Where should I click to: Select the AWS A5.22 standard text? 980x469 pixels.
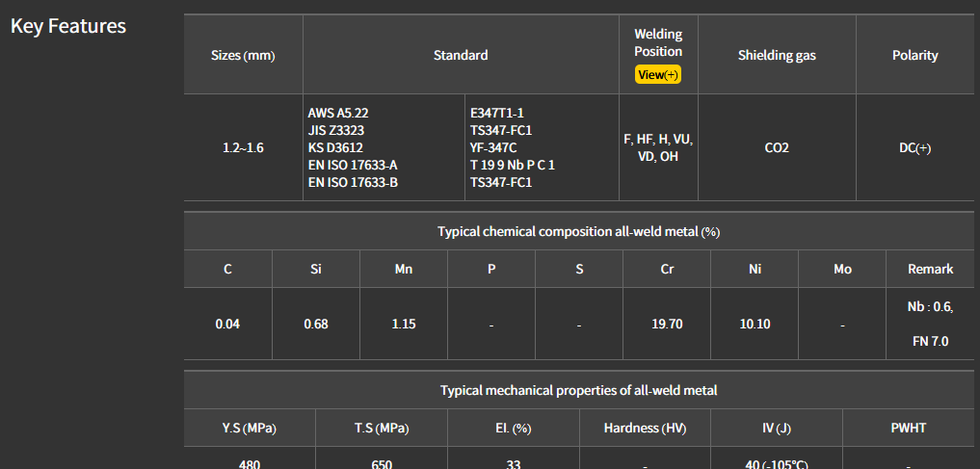tap(337, 113)
